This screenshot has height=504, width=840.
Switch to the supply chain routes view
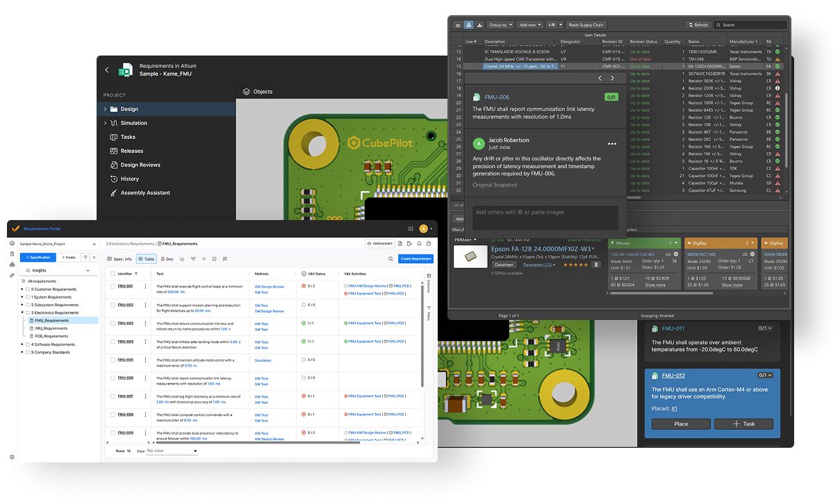pos(468,25)
